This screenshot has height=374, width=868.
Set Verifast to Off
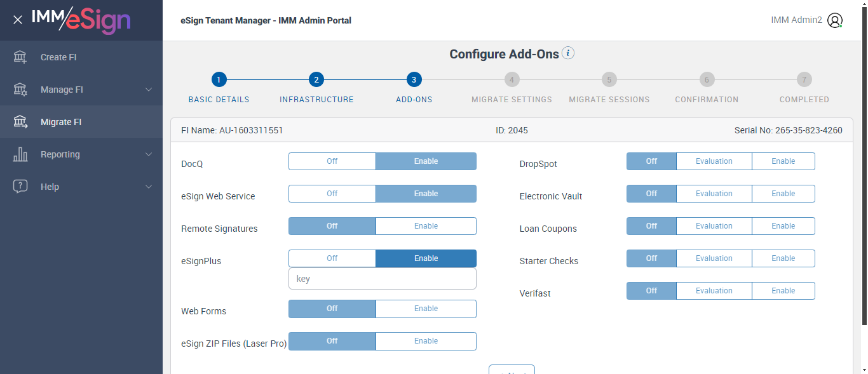651,291
